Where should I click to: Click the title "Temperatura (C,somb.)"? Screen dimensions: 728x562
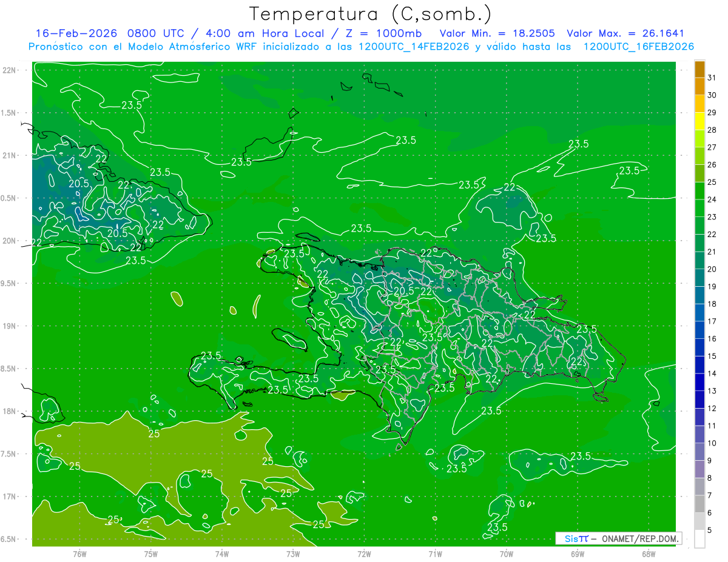tap(370, 13)
